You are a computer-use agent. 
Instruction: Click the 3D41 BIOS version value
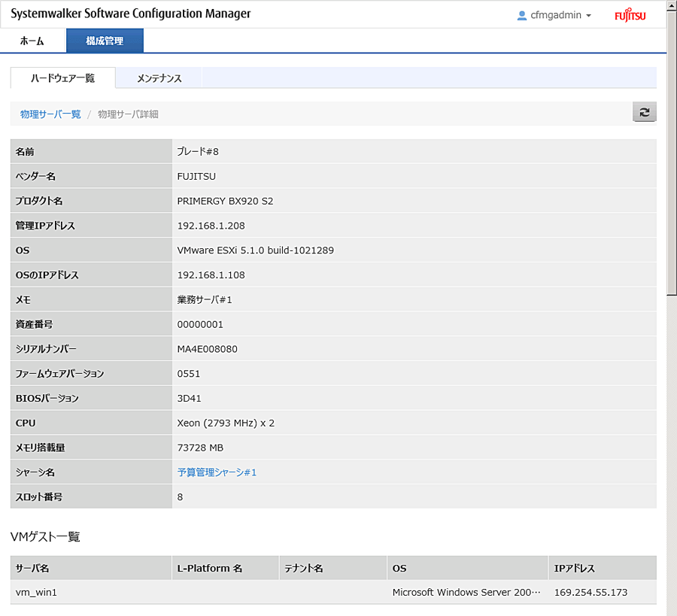click(x=189, y=398)
